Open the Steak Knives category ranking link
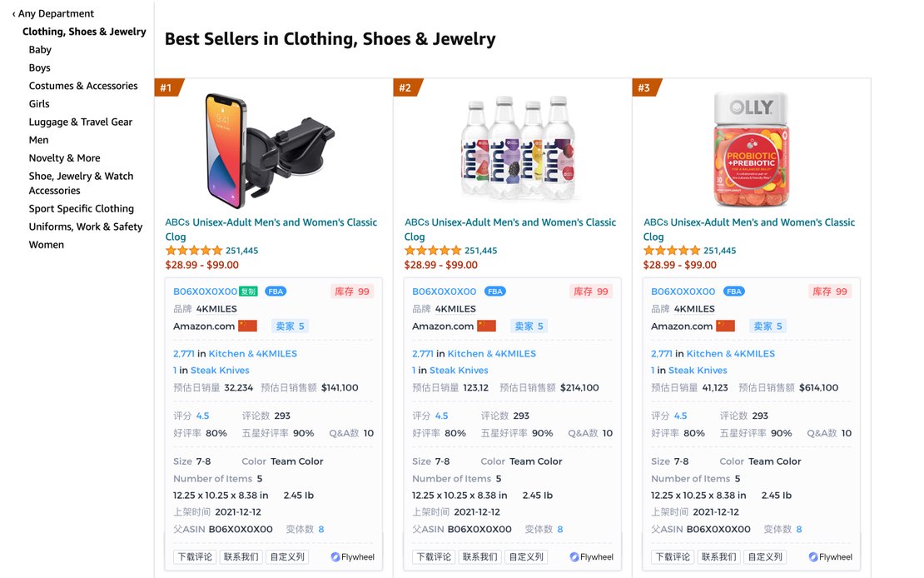The height and width of the screenshot is (578, 924). [219, 370]
